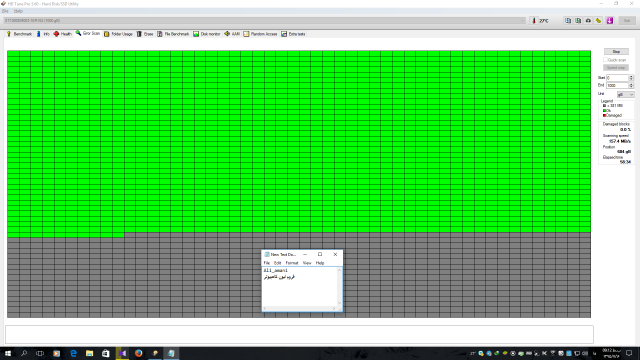The height and width of the screenshot is (360, 640).
Task: Click the HD Tune Pro taskbar icon
Action: click(155, 353)
